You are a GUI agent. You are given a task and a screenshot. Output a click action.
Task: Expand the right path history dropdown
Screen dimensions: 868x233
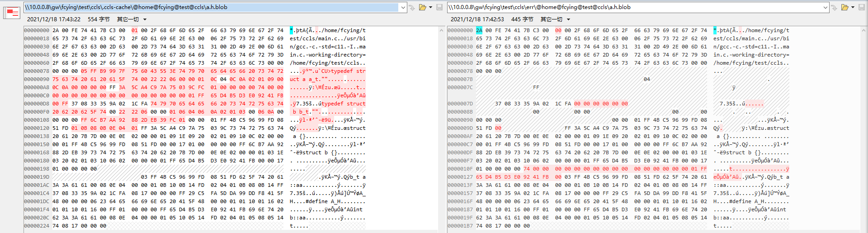[x=825, y=7]
